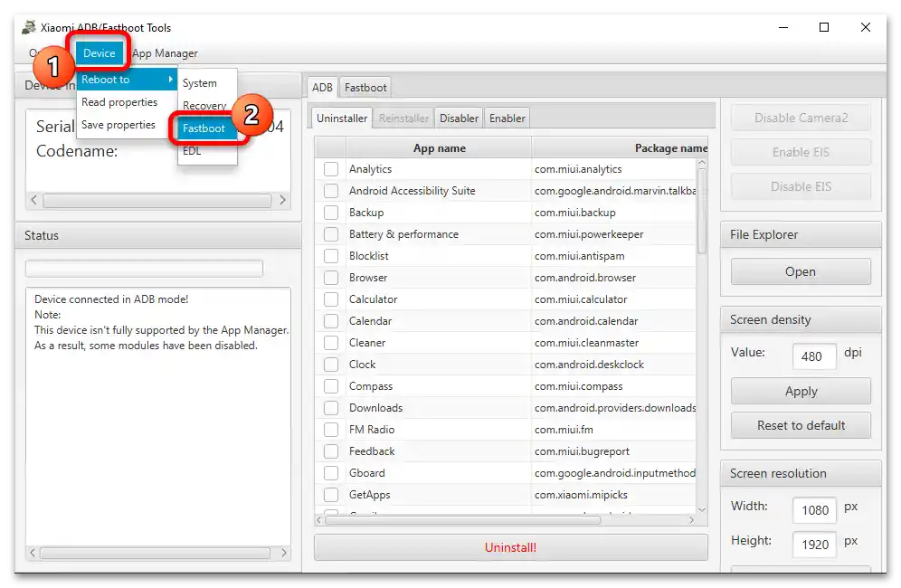901x588 pixels.
Task: Open the Device menu
Action: click(x=99, y=52)
